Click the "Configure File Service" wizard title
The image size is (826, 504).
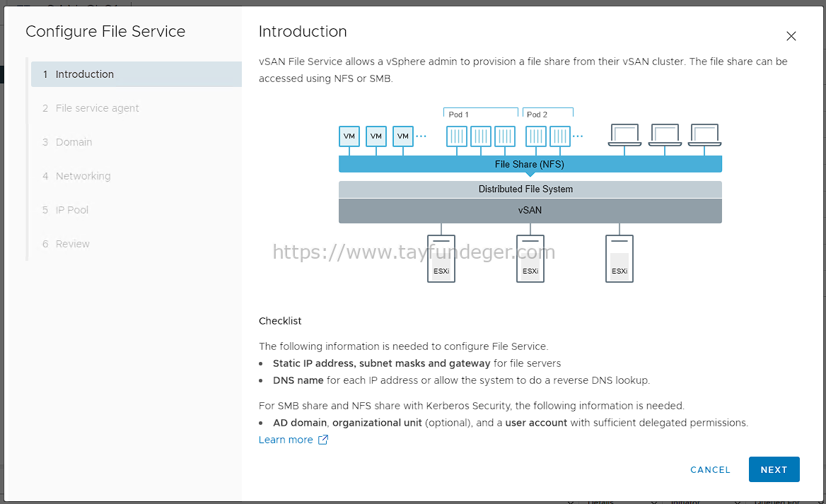point(105,32)
